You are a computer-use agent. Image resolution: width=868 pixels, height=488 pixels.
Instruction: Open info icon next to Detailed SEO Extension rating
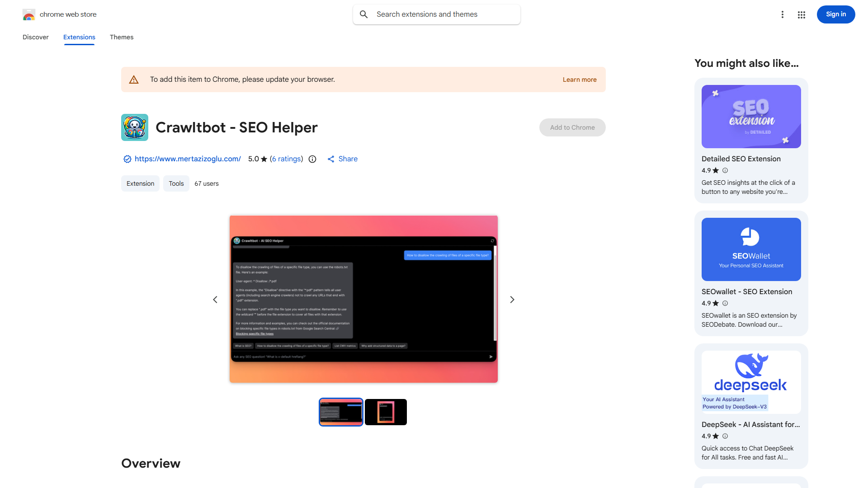(x=725, y=170)
